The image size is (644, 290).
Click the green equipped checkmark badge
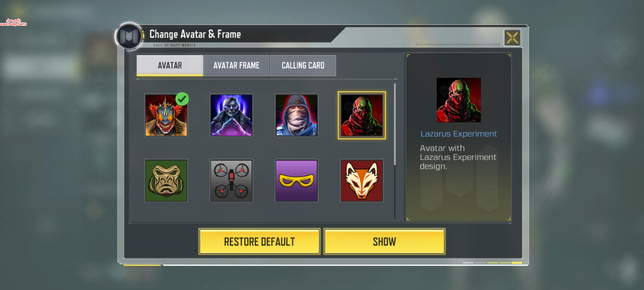(x=182, y=99)
